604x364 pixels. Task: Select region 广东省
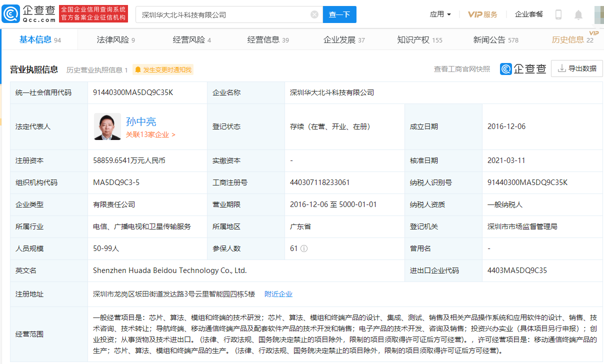300,226
